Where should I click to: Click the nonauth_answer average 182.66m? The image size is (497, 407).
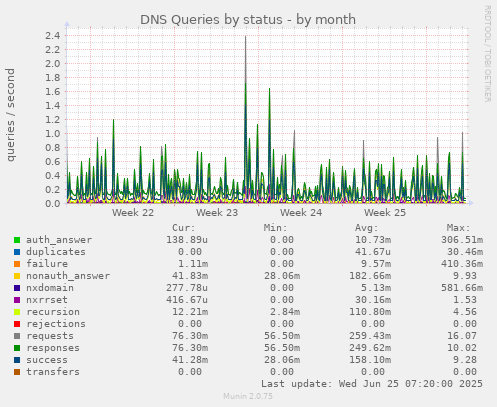pos(370,276)
